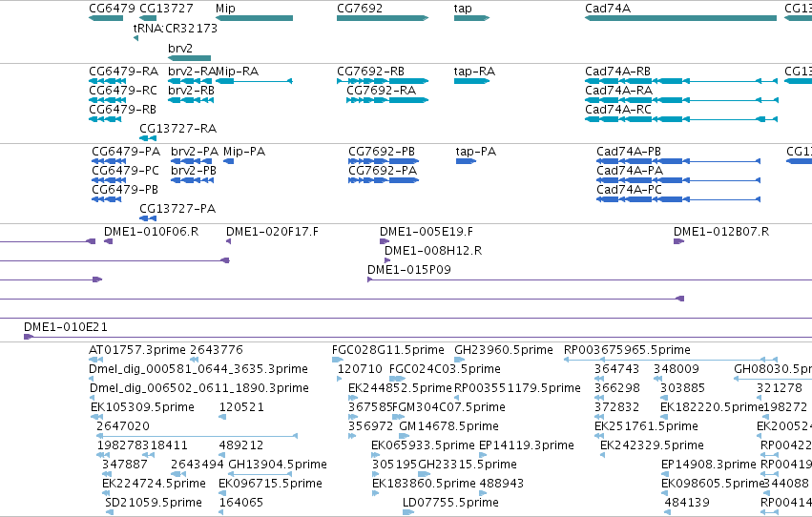Click EST EK105309.5prime
812x517 pixels.
[94, 417]
